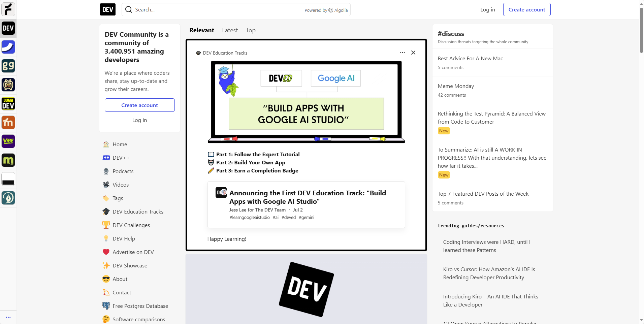Click Create account in community card
Image resolution: width=644 pixels, height=324 pixels.
140,105
